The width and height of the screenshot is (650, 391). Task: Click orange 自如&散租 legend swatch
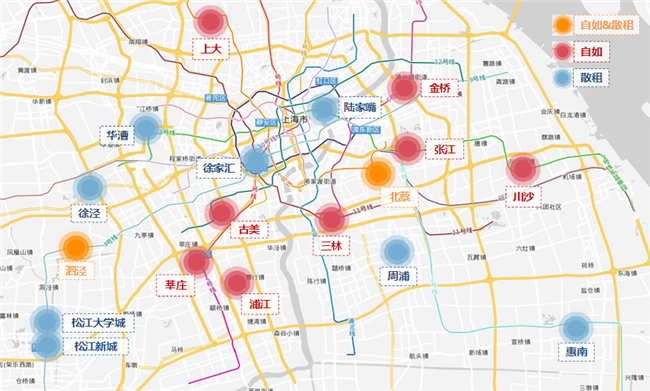563,25
